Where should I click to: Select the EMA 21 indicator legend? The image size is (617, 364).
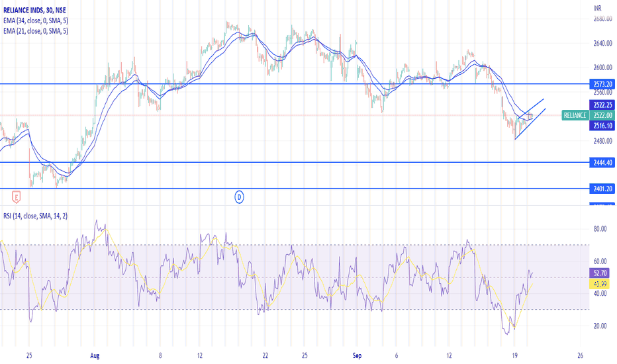click(36, 30)
